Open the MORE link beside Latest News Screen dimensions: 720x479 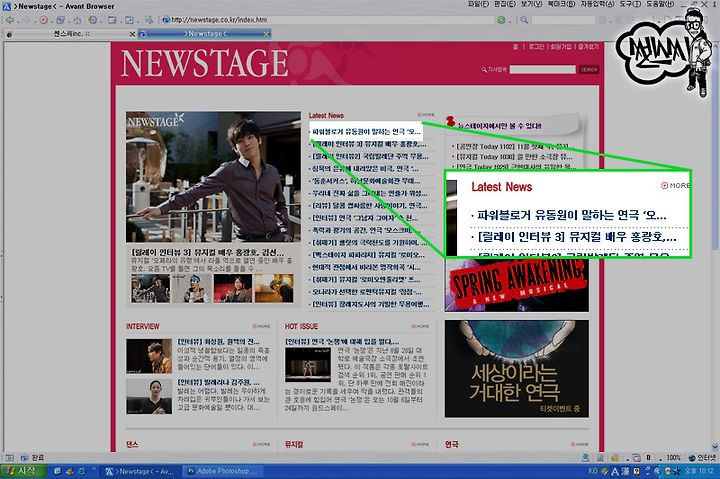[x=426, y=115]
